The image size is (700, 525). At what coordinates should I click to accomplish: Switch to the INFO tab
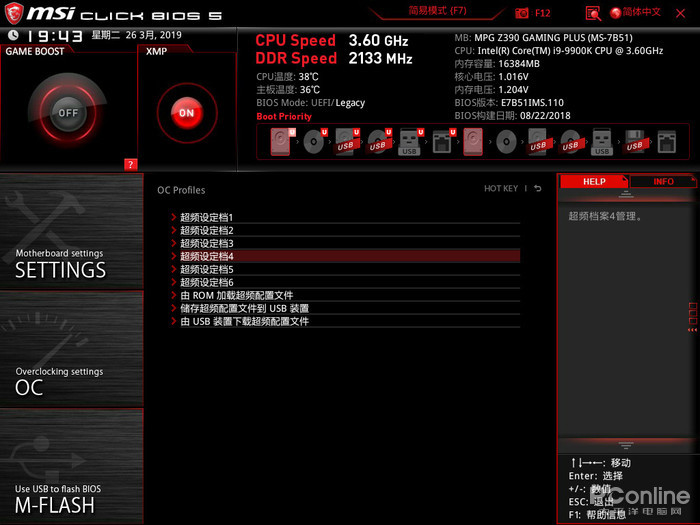click(663, 182)
